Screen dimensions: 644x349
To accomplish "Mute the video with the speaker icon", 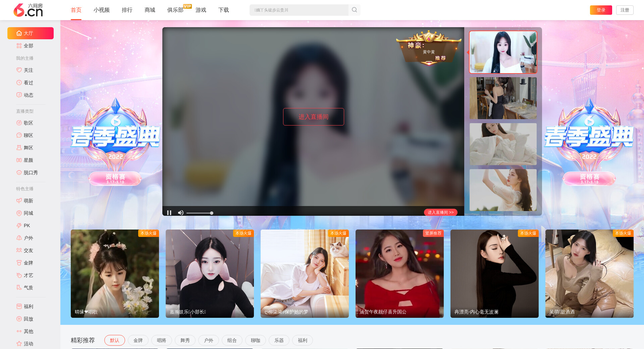I will click(180, 213).
